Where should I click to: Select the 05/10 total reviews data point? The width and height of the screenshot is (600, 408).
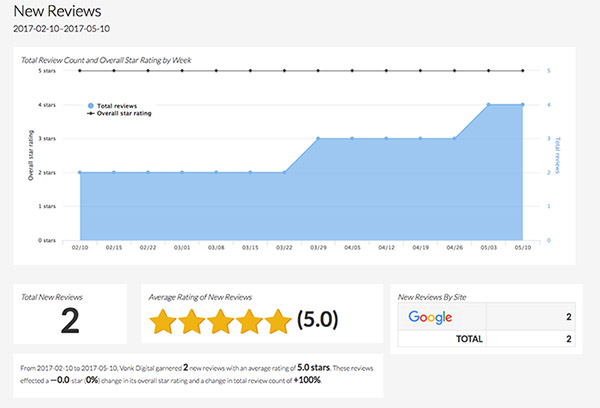(523, 104)
